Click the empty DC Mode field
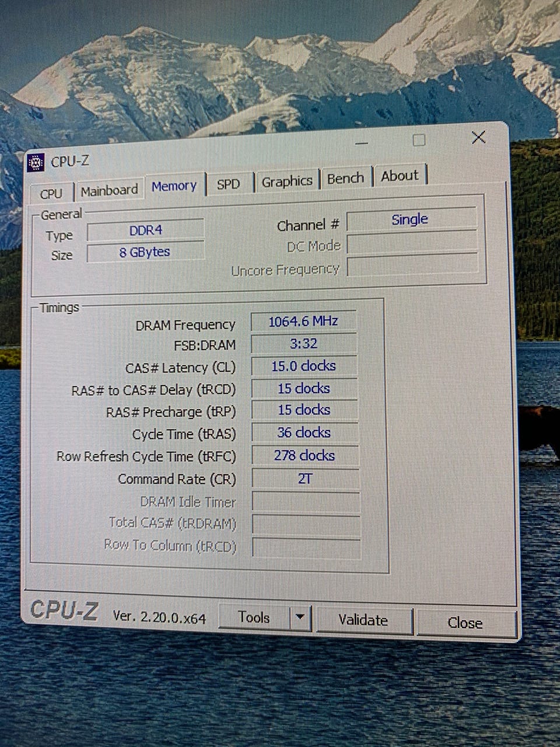The width and height of the screenshot is (560, 747). [x=412, y=243]
